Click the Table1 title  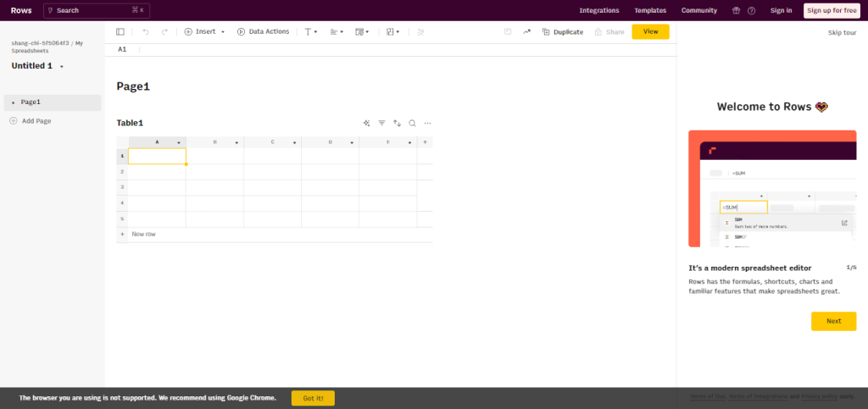pos(130,123)
